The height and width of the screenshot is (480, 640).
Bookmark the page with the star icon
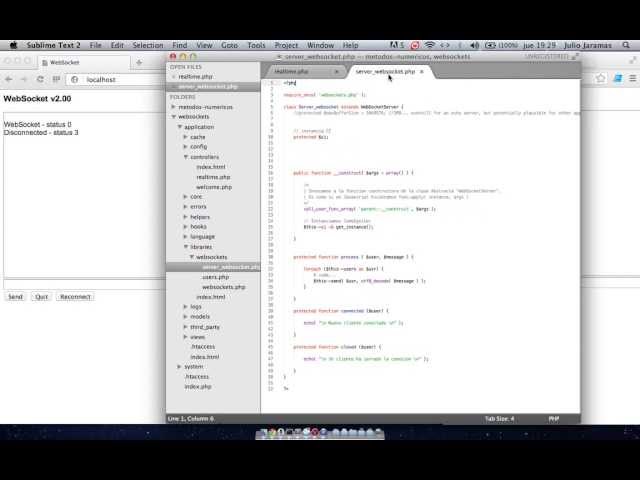[x=600, y=78]
